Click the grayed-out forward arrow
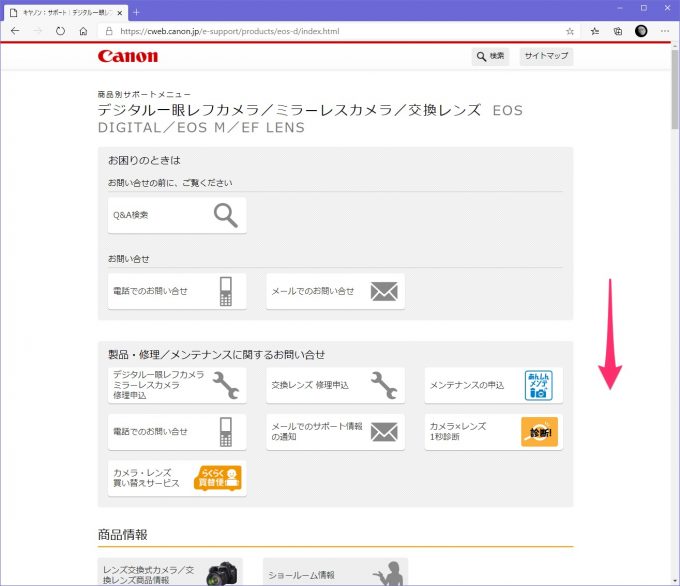680x586 pixels. (x=38, y=31)
